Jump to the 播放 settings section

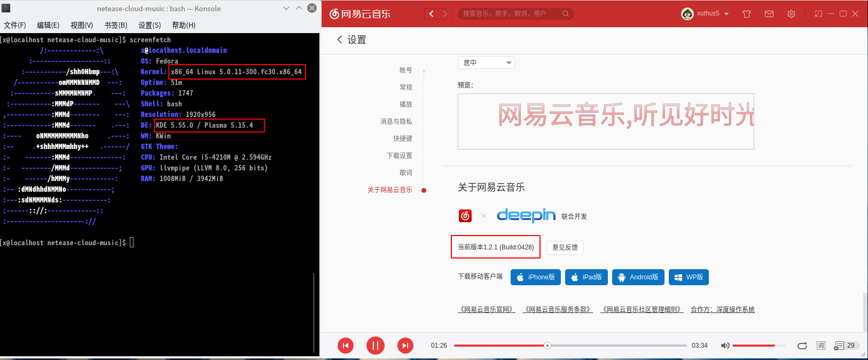pyautogui.click(x=406, y=104)
